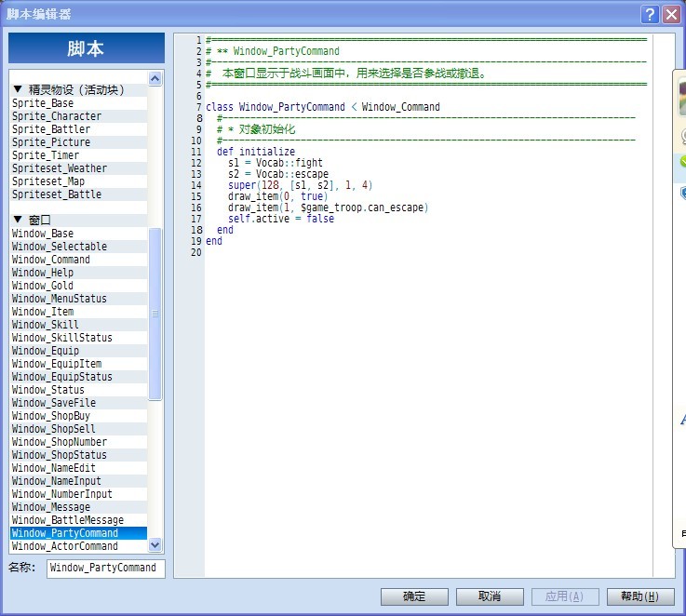Select Window_SkillStatus script
The image size is (686, 616).
tap(79, 338)
